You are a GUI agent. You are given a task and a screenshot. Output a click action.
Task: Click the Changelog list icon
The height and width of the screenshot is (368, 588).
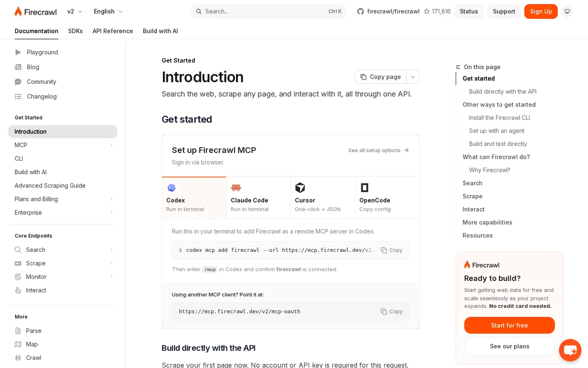18,96
